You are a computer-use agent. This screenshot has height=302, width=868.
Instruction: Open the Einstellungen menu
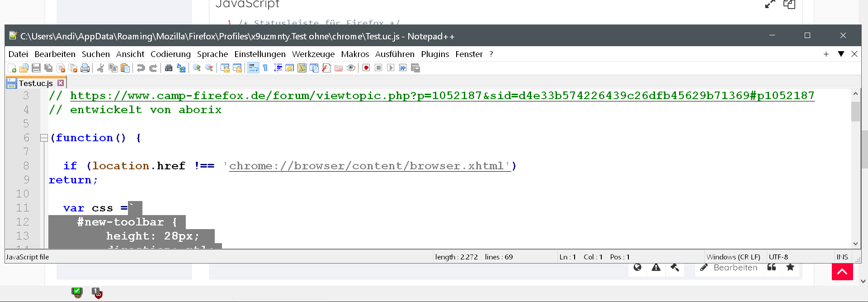point(259,54)
